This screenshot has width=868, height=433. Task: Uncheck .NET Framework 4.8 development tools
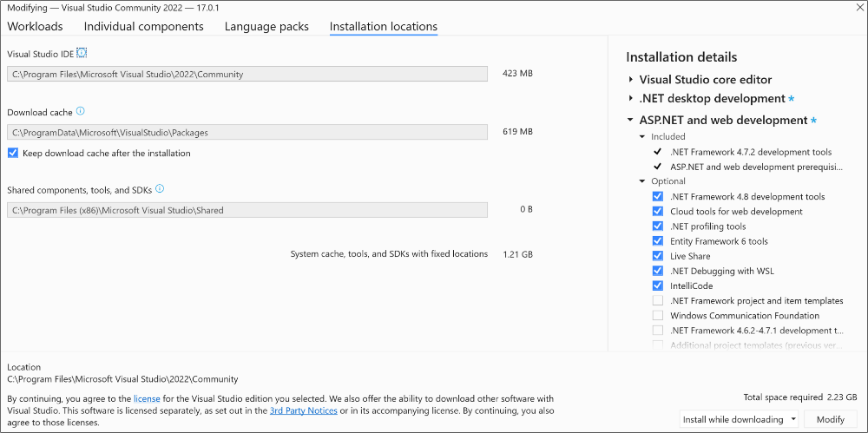coord(658,197)
